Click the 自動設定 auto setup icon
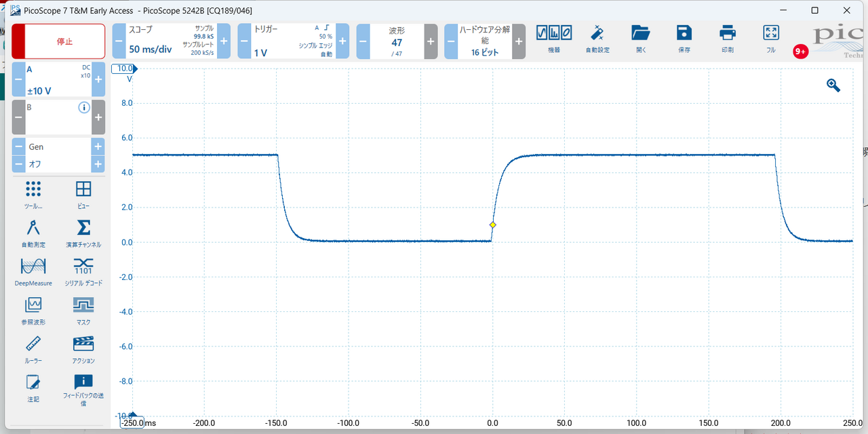Screen dimensions: 868x434 click(597, 39)
